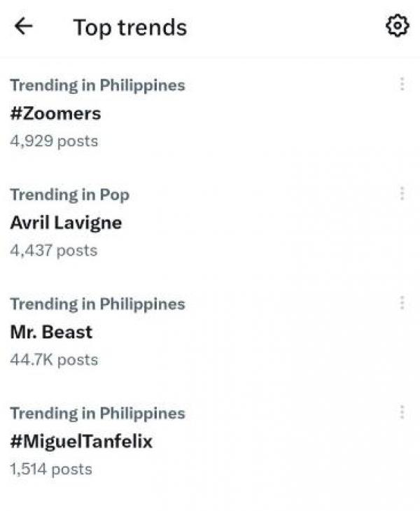Open the #Zoomers hashtag trend
Screen dimensions: 420x511
click(x=55, y=113)
